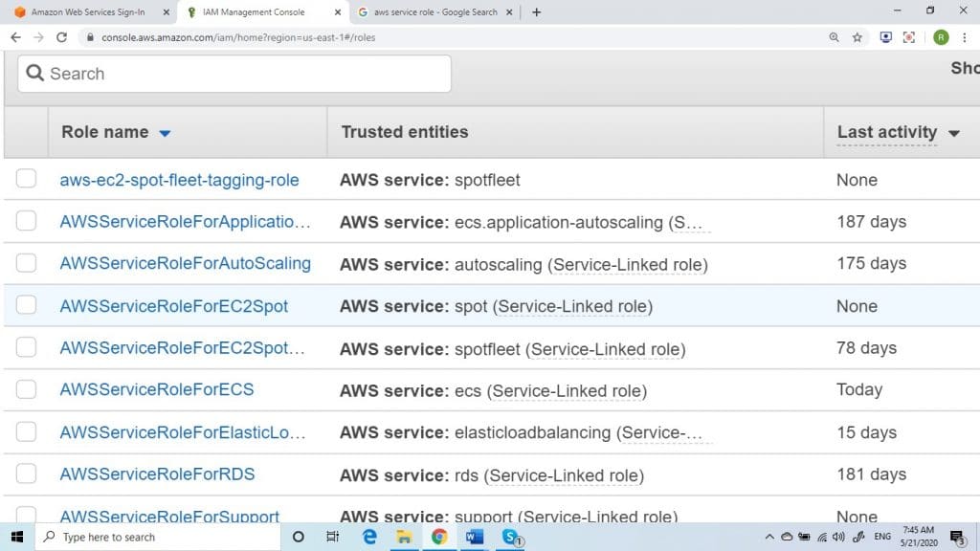Open the notification center
The height and width of the screenshot is (551, 980).
[x=957, y=538]
